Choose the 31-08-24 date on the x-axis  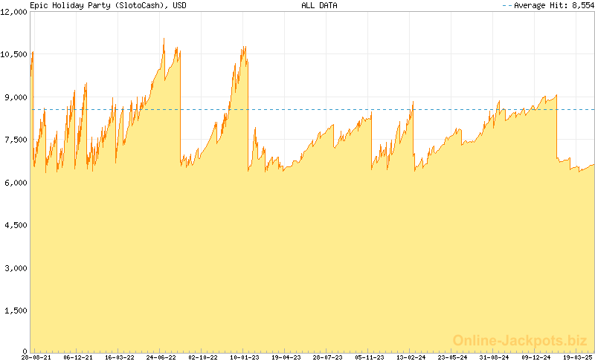[494, 357]
